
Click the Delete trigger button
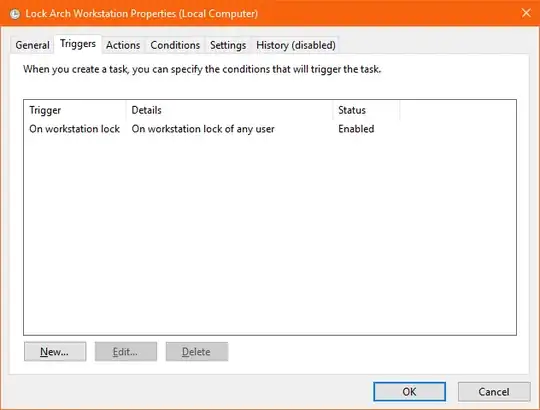coord(197,351)
